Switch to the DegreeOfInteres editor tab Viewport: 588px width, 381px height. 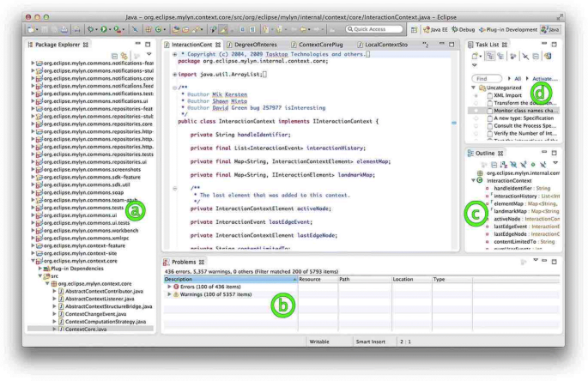(x=255, y=44)
